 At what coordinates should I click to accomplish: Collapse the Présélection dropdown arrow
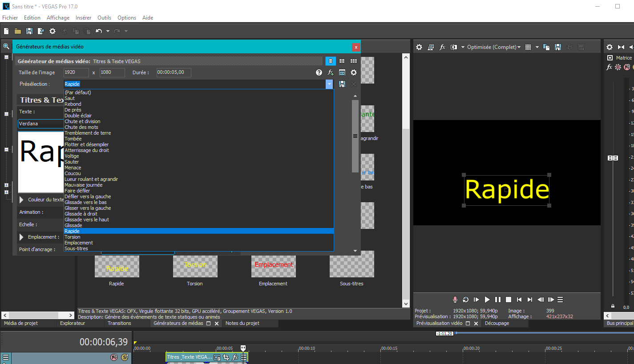[329, 84]
